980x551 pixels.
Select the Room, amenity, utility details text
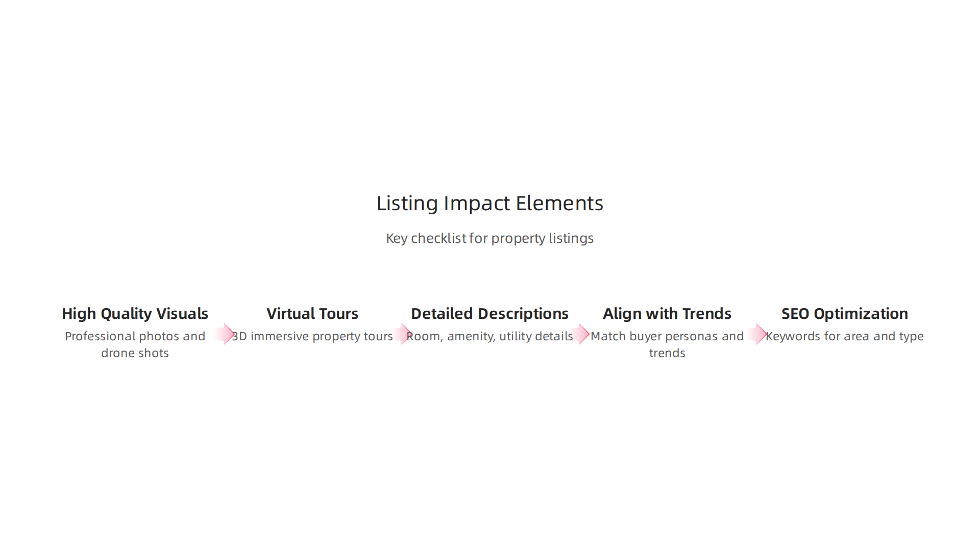coord(490,336)
